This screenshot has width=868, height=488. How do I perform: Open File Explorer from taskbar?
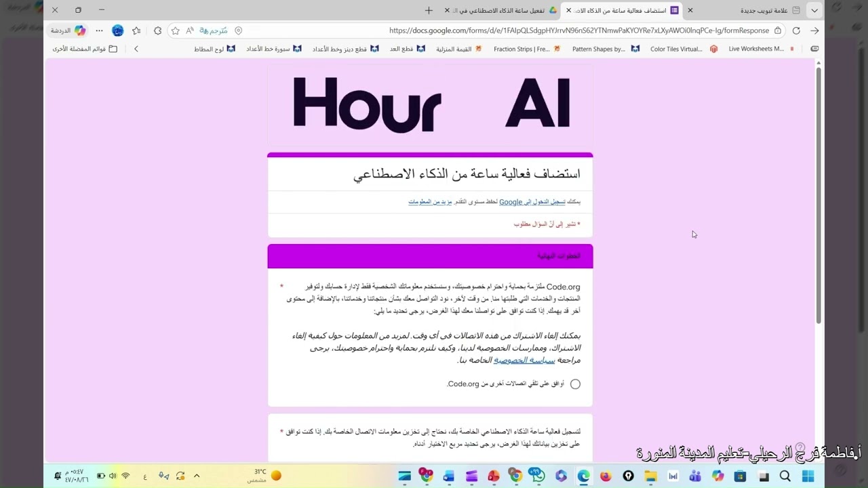tap(650, 476)
